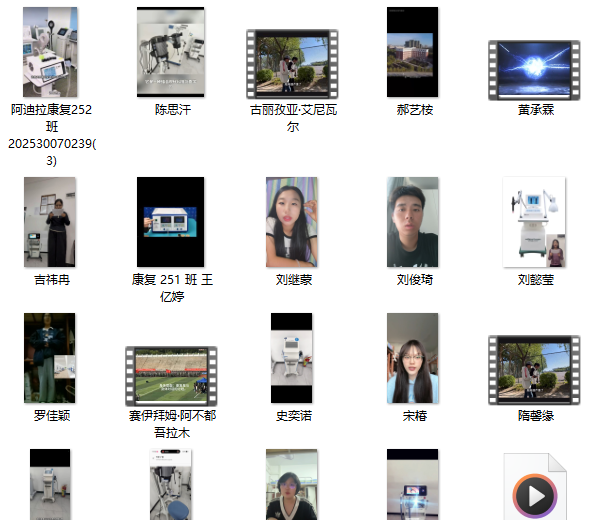Image resolution: width=606 pixels, height=532 pixels.
Task: Open the 吉祎冉 video file
Action: point(50,222)
